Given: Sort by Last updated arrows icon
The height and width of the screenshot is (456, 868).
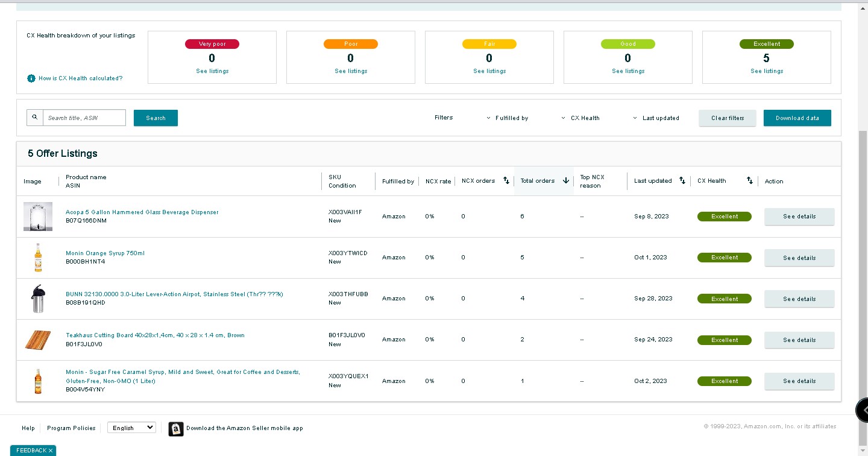Looking at the screenshot, I should coord(682,181).
